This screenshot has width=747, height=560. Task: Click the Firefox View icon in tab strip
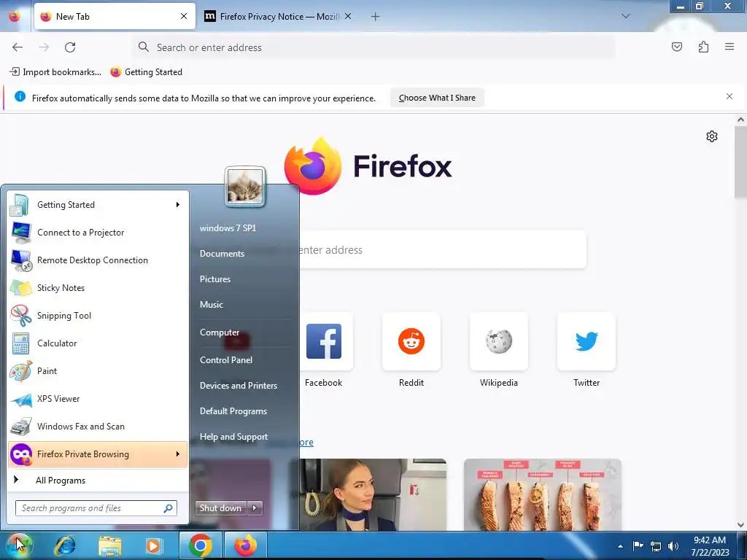pyautogui.click(x=15, y=16)
